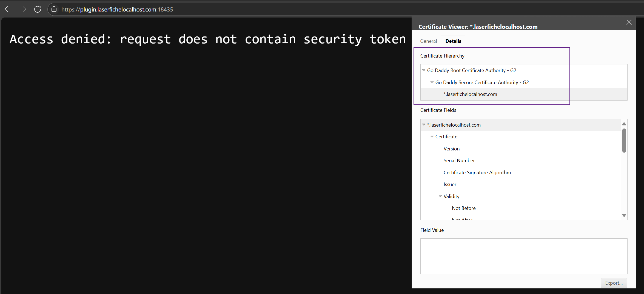Click the Certificate Fields scrollbar thumb

pos(624,141)
